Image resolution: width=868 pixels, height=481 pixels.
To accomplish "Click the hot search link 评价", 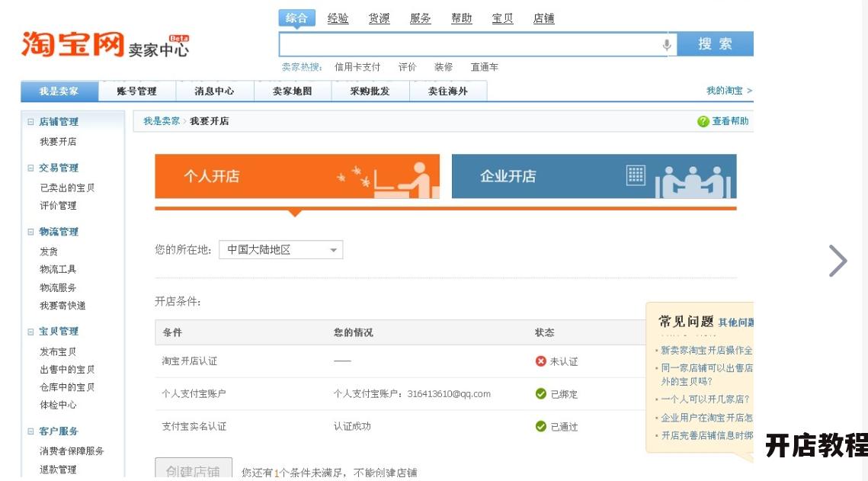I will pos(408,67).
